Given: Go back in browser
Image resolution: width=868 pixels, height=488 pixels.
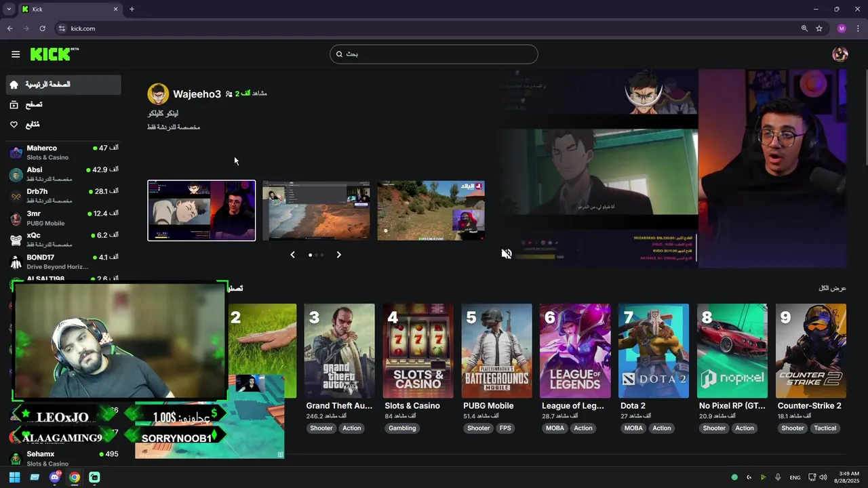Looking at the screenshot, I should [9, 28].
